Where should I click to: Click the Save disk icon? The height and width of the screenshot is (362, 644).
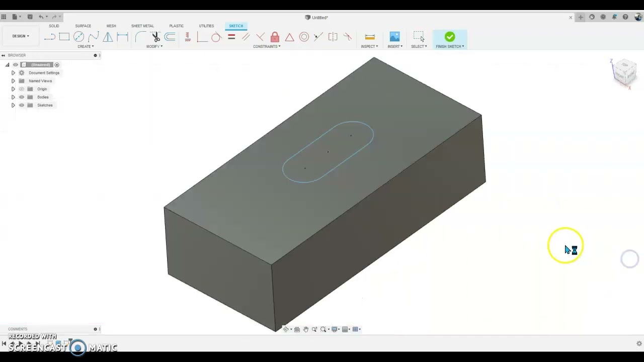pos(30,17)
